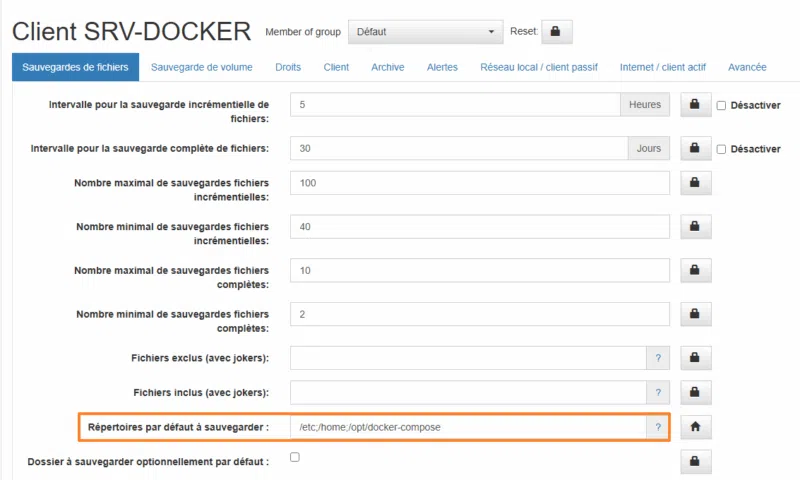
Task: Click help icon for default backup directories
Action: coord(658,427)
